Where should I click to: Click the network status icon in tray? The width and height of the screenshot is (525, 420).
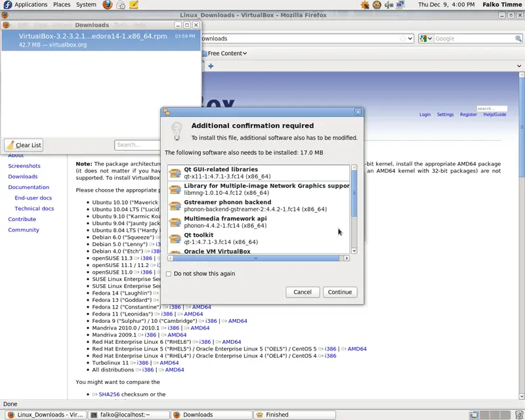(400, 5)
